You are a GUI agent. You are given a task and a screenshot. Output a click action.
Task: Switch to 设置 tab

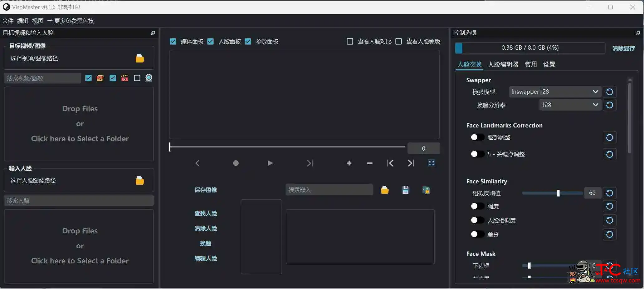point(549,64)
